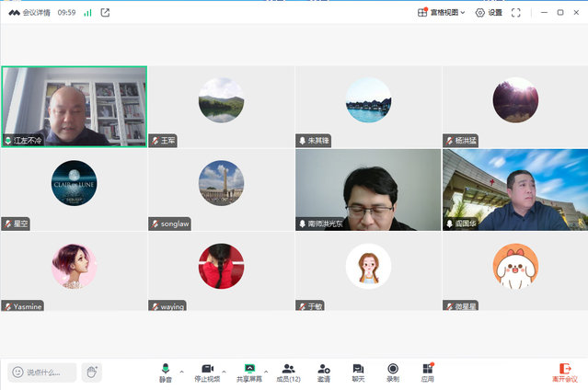
Task: Click the raise hand reaction button
Action: [x=91, y=373]
